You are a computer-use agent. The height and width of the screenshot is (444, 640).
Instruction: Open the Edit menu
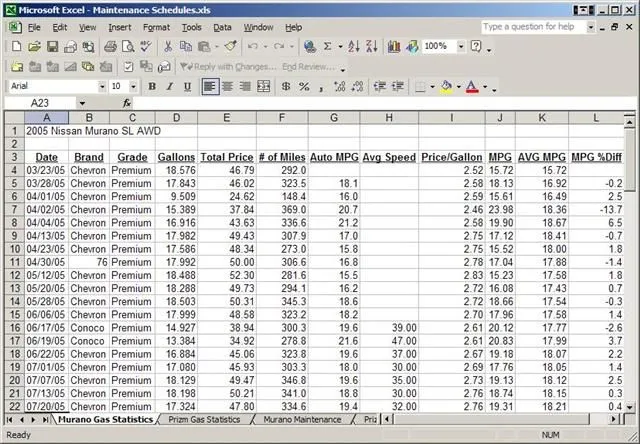click(x=60, y=27)
